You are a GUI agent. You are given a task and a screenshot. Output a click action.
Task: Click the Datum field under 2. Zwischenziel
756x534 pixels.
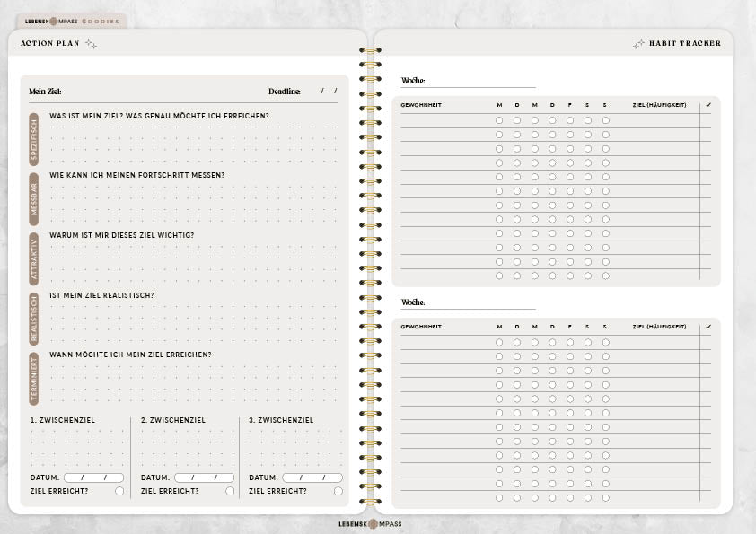(204, 477)
